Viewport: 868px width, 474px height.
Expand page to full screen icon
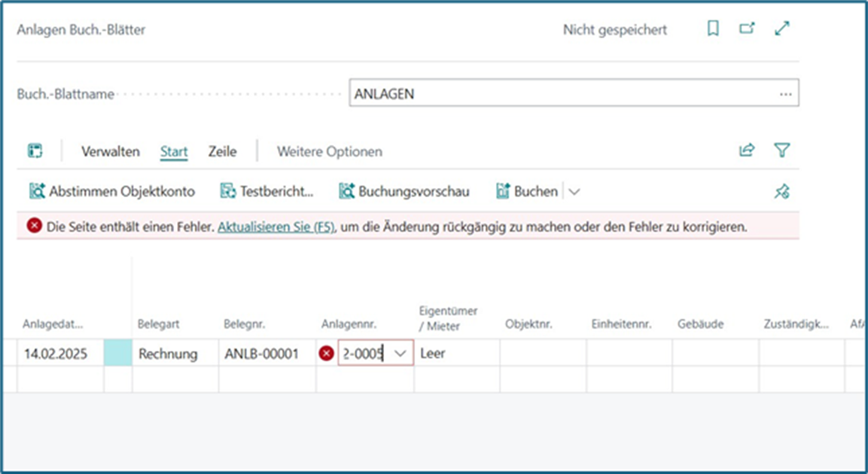pos(782,29)
